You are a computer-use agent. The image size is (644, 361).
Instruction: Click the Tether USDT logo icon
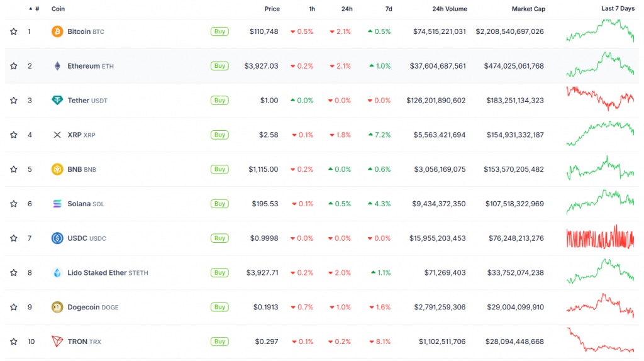(57, 101)
